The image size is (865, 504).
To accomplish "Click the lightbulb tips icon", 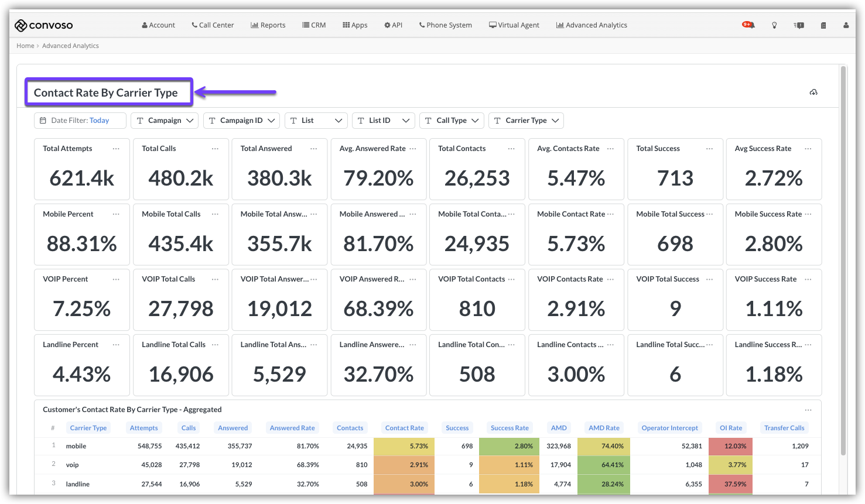I will 774,25.
